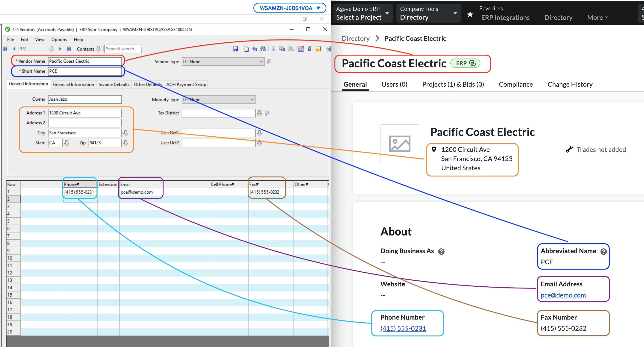Viewport: 644px width, 347px height.
Task: Open the View menu
Action: click(39, 39)
